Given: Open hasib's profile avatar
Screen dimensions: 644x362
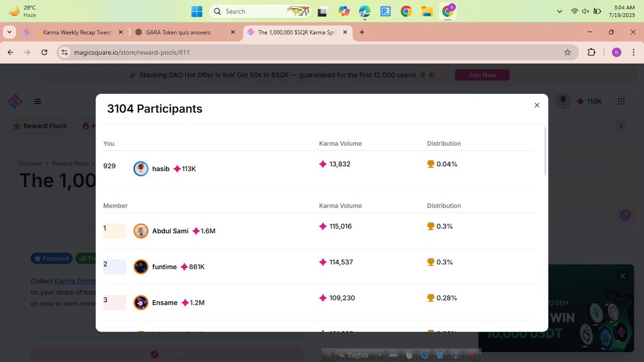Looking at the screenshot, I should [x=141, y=169].
